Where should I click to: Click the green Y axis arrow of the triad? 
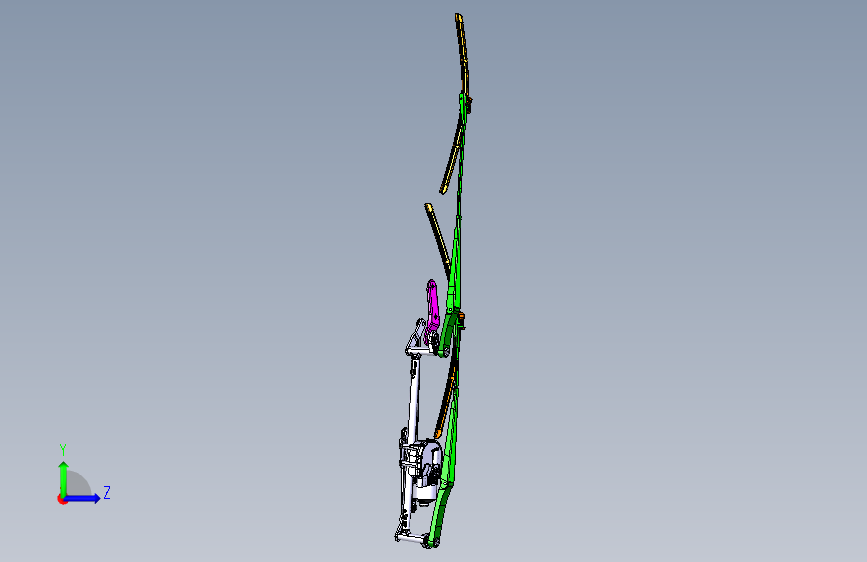64,478
